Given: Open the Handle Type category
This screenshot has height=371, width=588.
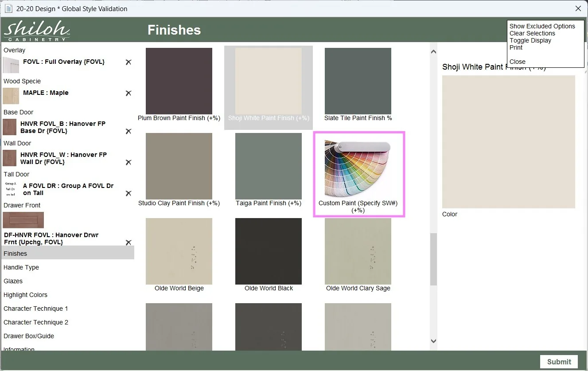Looking at the screenshot, I should (21, 267).
